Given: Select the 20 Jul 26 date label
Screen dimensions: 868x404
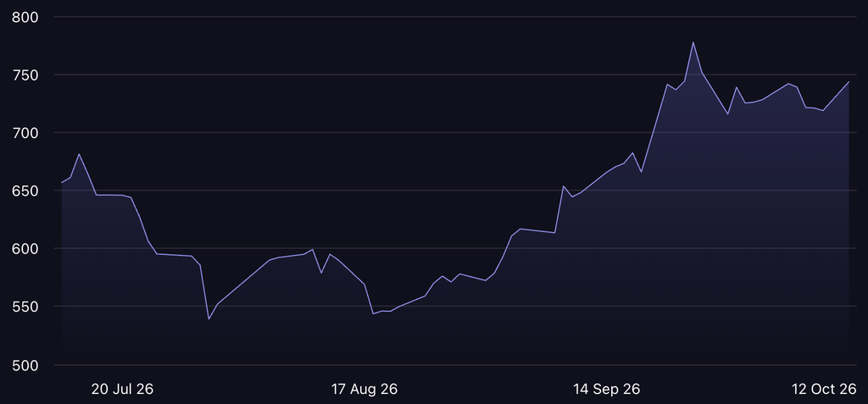Looking at the screenshot, I should click(x=122, y=389).
